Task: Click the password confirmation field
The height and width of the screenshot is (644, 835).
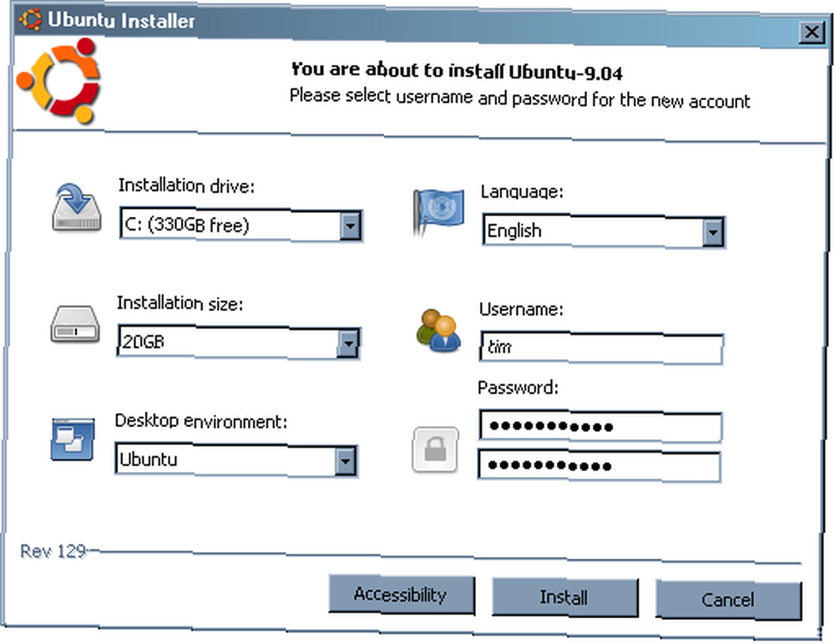Action: [600, 465]
